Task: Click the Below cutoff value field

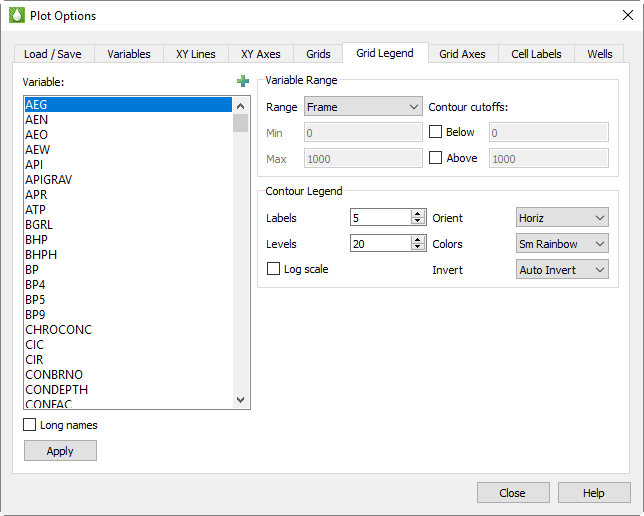Action: click(549, 133)
